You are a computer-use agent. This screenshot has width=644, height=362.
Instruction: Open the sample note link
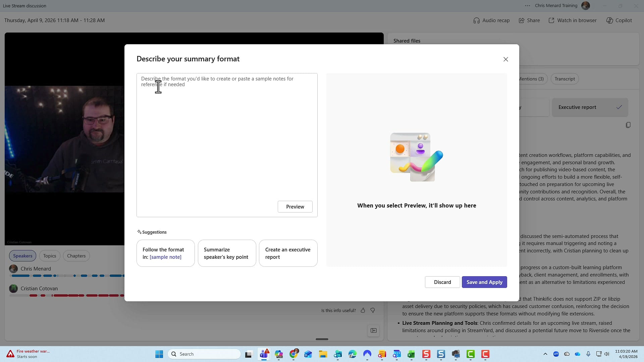click(x=166, y=257)
